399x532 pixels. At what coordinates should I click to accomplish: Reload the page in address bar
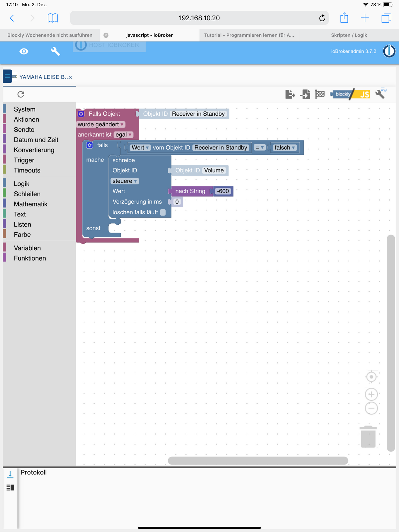(322, 18)
